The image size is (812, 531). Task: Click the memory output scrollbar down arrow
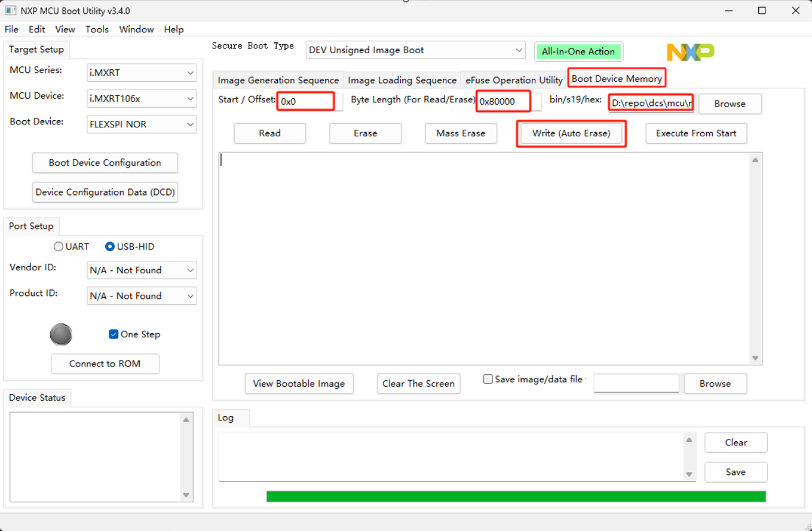(755, 358)
